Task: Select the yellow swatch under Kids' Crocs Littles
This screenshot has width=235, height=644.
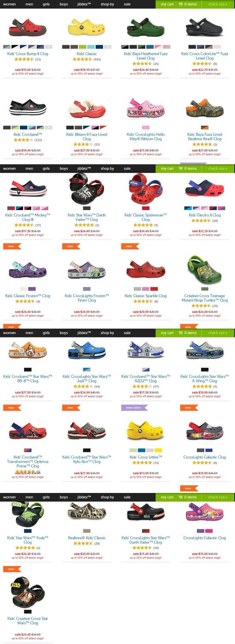Action: pyautogui.click(x=158, y=450)
